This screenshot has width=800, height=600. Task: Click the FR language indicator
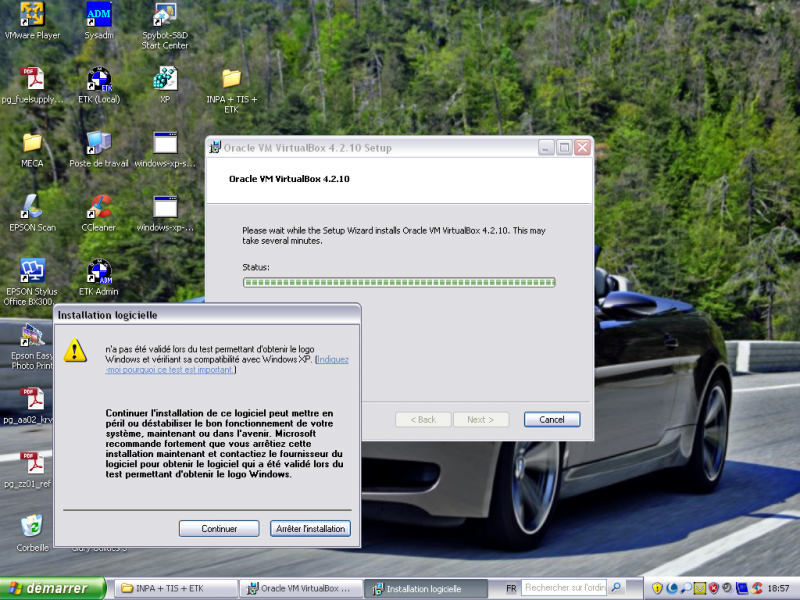pyautogui.click(x=511, y=588)
